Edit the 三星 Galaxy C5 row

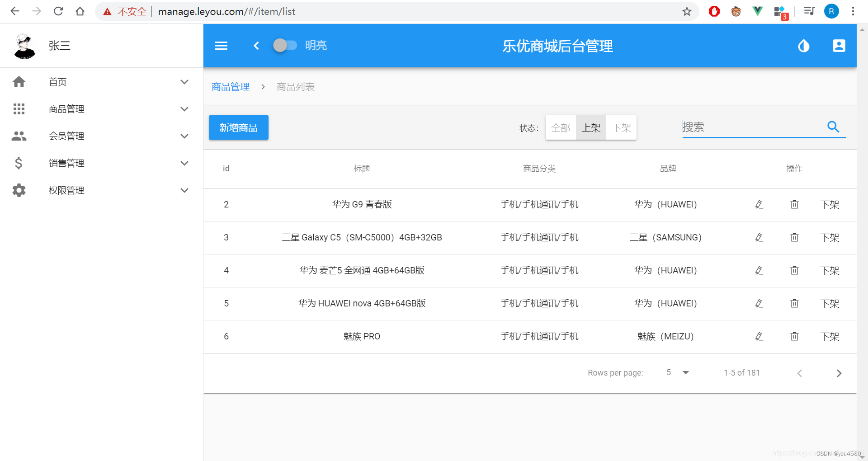tap(759, 238)
